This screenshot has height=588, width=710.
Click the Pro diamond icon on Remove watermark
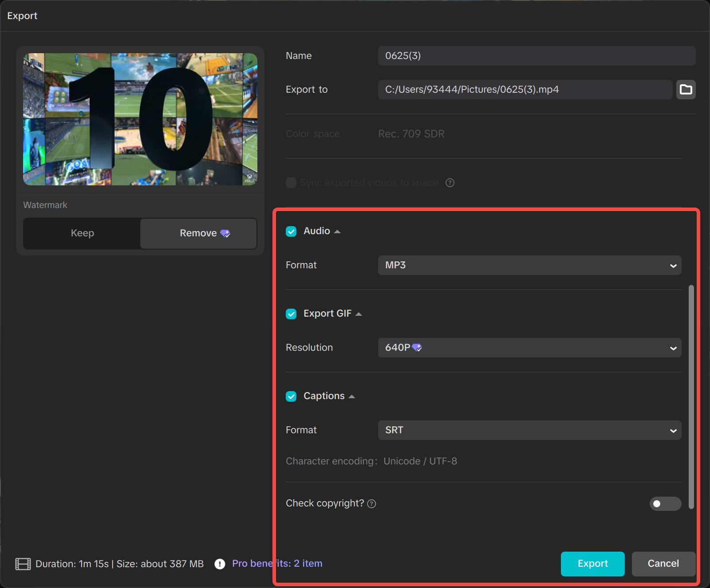click(225, 233)
